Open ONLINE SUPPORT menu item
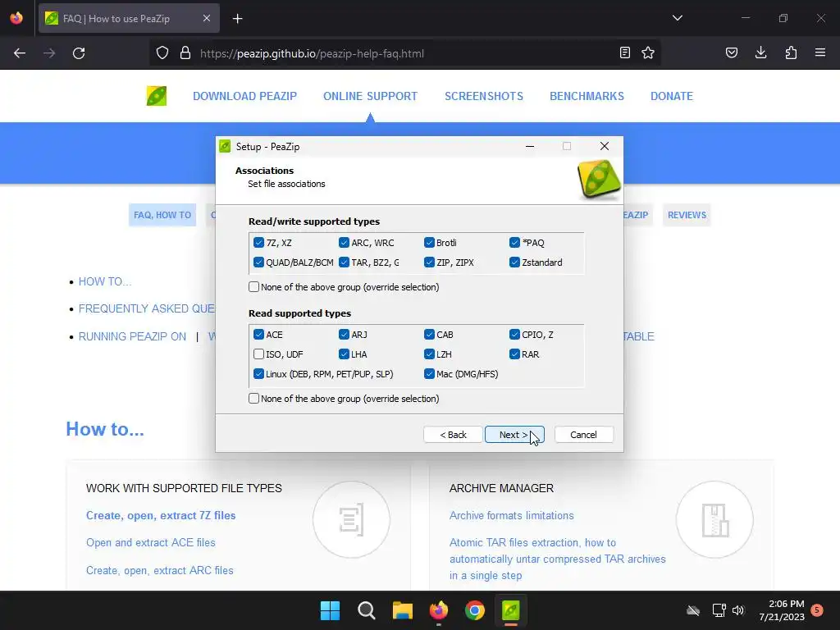Screen dimensions: 840x630 point(370,96)
